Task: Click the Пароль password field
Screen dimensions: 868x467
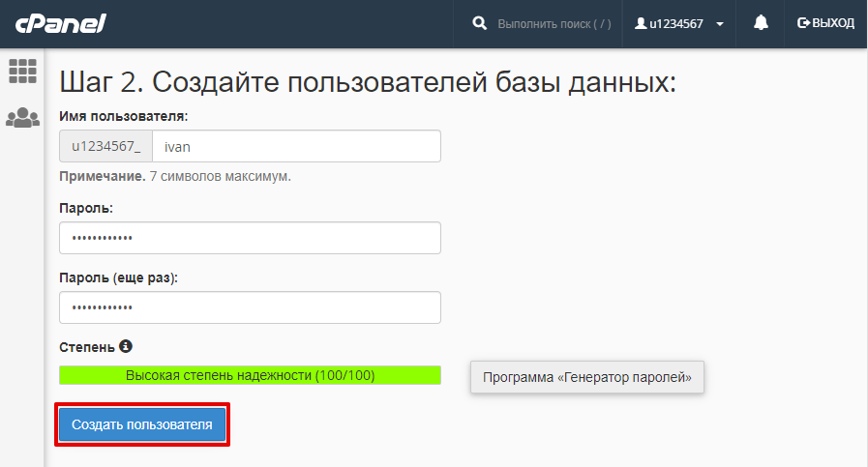Action: [x=251, y=238]
